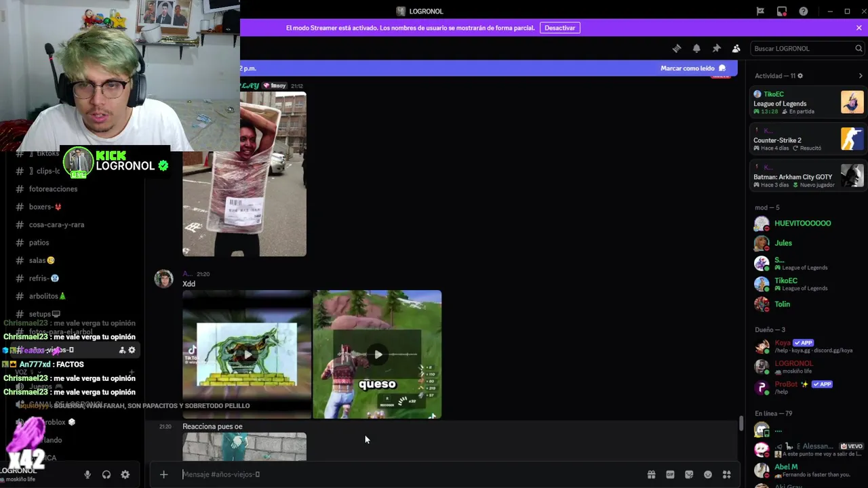The image size is (868, 488).
Task: Open LOGRONOL owner entry in member list
Action: coord(807,367)
